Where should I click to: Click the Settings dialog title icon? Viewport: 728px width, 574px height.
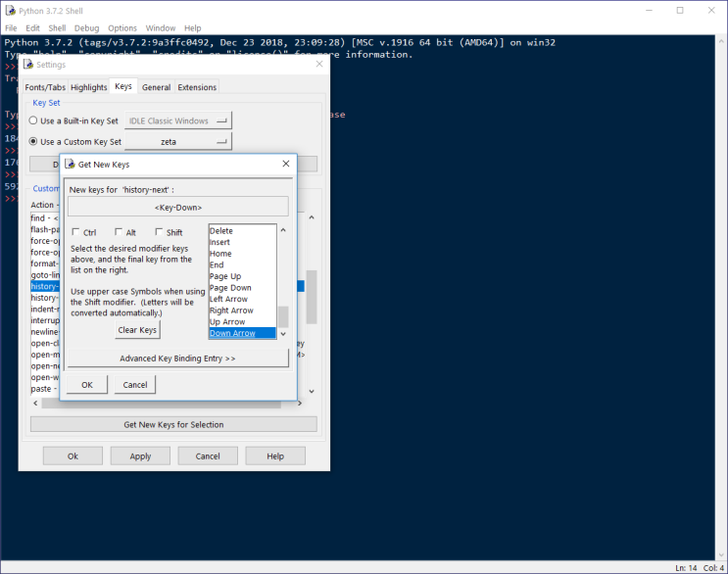pyautogui.click(x=28, y=65)
